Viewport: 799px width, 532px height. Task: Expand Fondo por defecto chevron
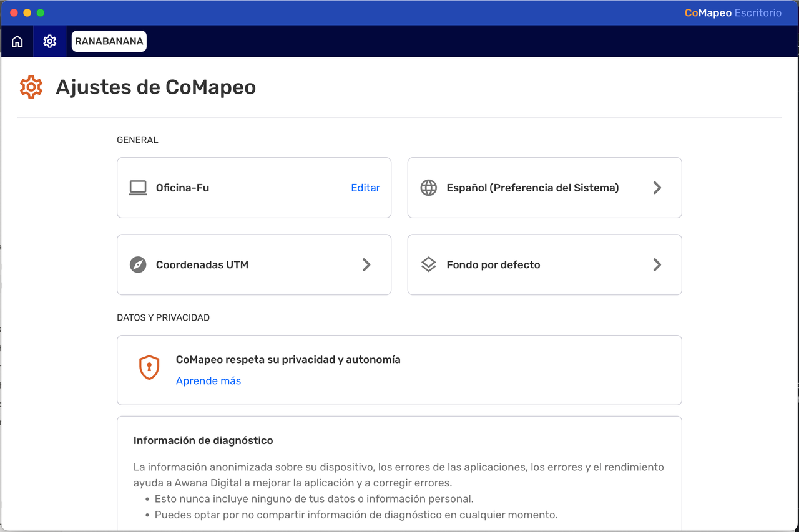click(x=657, y=264)
